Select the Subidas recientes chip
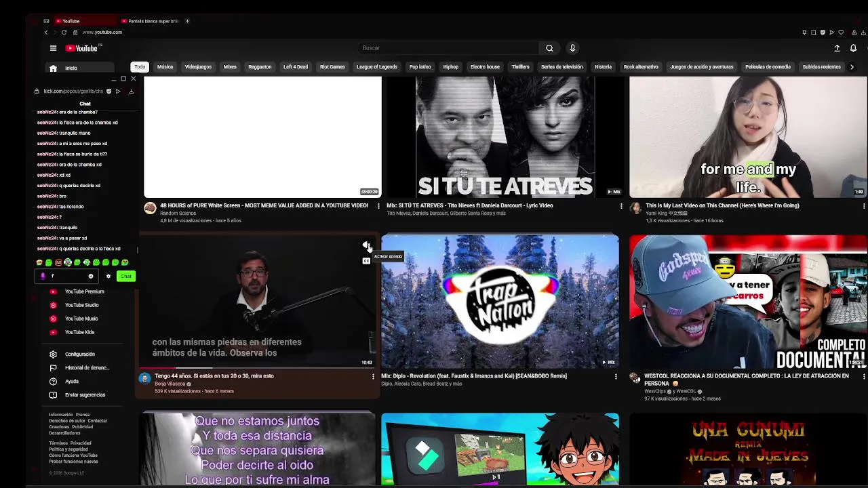Screen dimensions: 868x488 [821, 67]
